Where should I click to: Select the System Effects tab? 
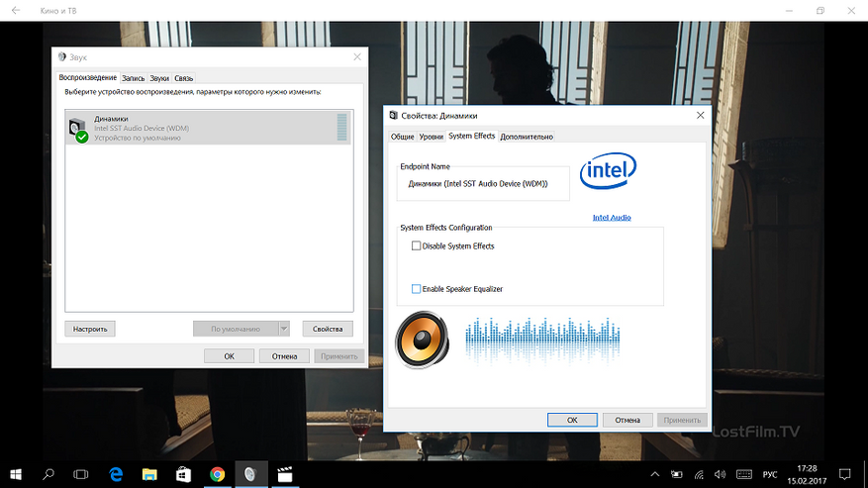472,136
